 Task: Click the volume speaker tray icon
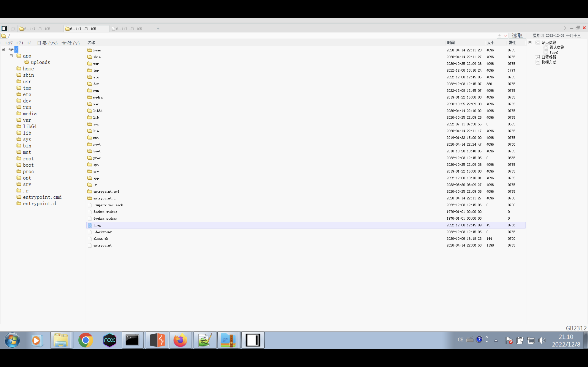(542, 340)
